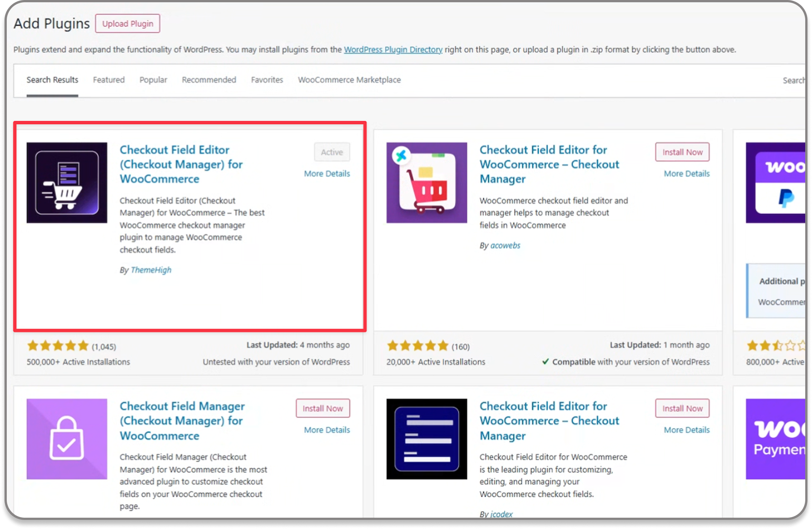Click 'Last Updated: 1 month ago' text
Viewport: 812px width, 529px height.
tap(660, 345)
